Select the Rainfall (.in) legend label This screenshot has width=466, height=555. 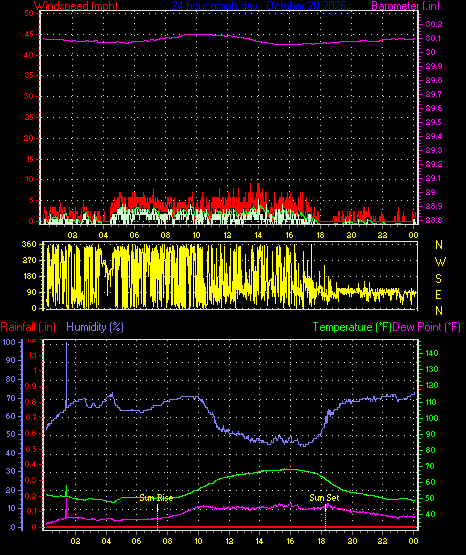[28, 327]
